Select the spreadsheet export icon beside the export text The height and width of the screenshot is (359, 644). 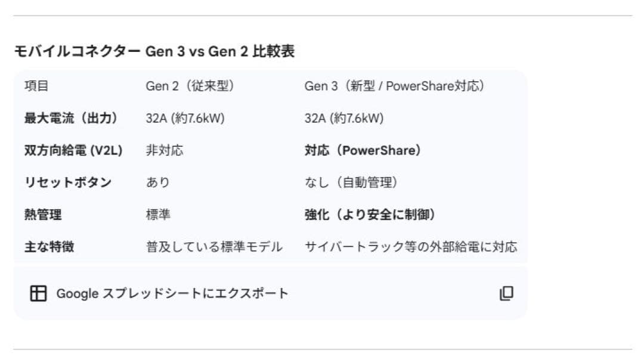point(38,293)
